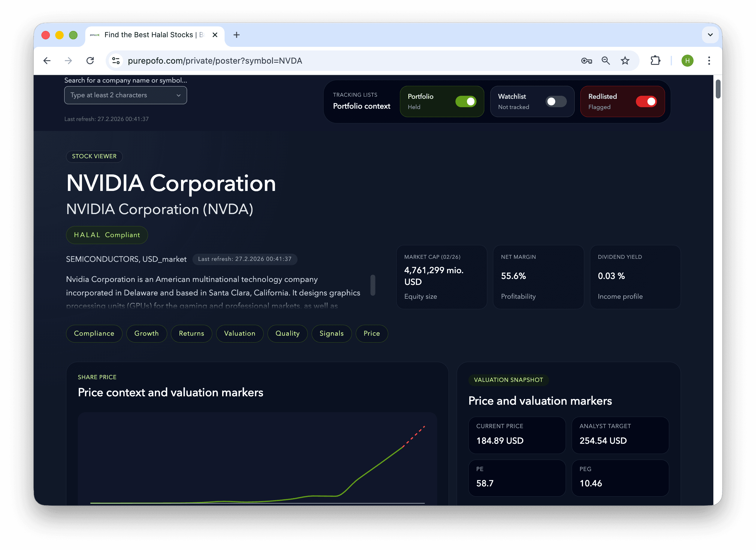Enable the Watchlist tracking toggle
This screenshot has width=756, height=550.
point(555,101)
